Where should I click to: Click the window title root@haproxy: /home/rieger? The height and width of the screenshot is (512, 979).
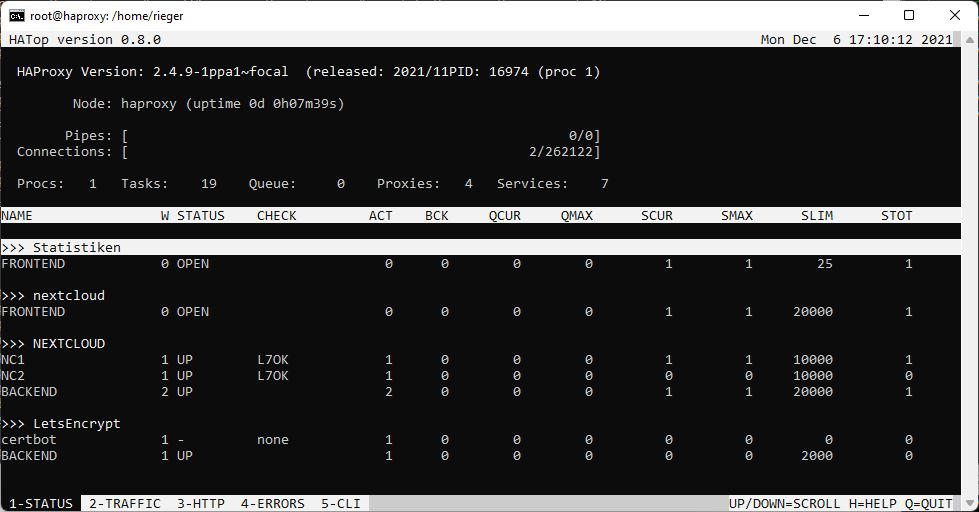coord(107,16)
